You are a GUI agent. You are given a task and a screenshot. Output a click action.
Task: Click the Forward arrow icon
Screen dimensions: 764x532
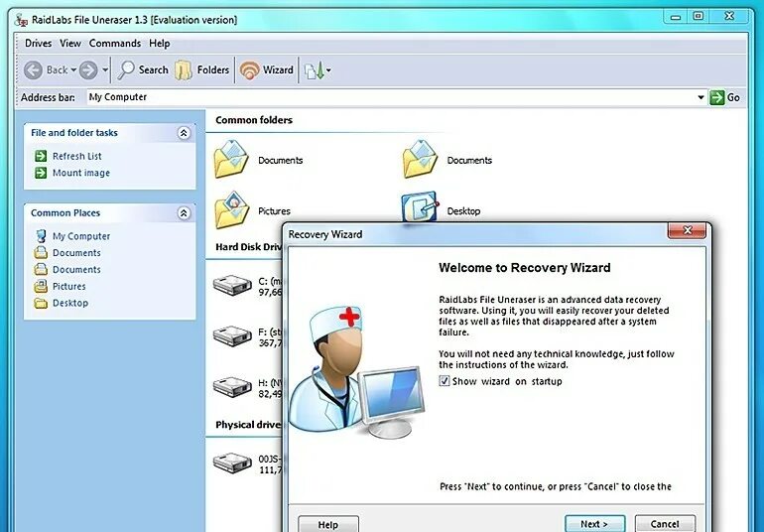(88, 70)
